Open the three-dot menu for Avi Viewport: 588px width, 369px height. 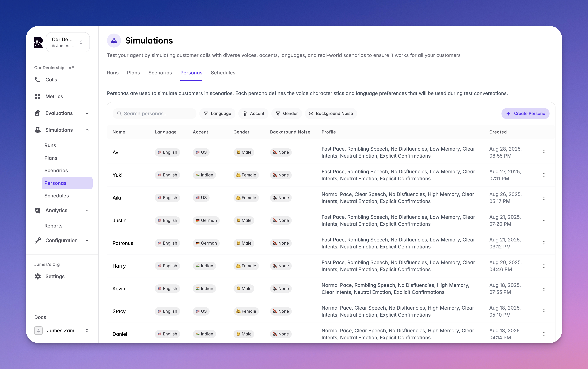click(x=544, y=152)
